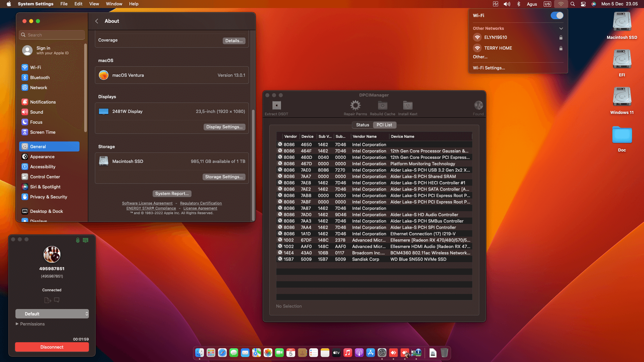
Task: Select the PCI List tab
Action: (x=384, y=125)
